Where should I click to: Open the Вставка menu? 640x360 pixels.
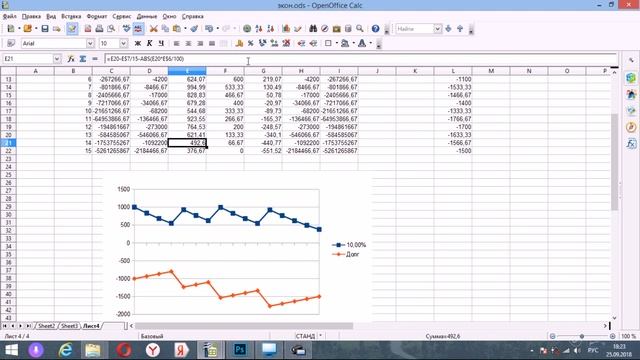(x=71, y=17)
